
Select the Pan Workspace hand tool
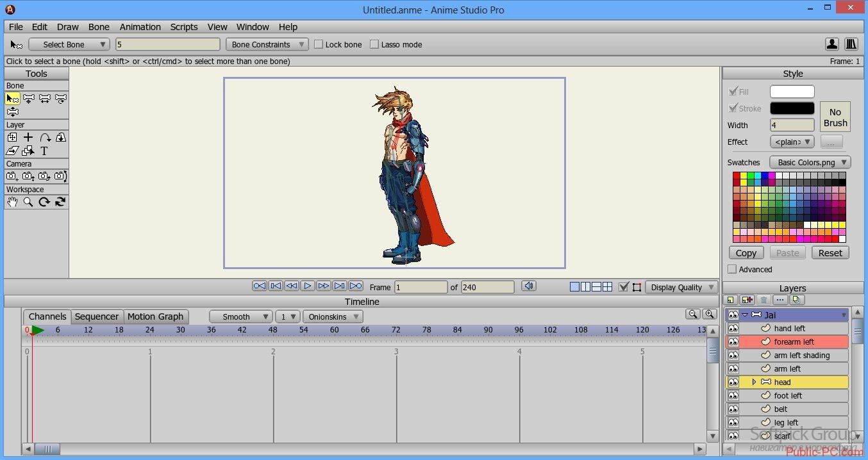click(x=12, y=202)
